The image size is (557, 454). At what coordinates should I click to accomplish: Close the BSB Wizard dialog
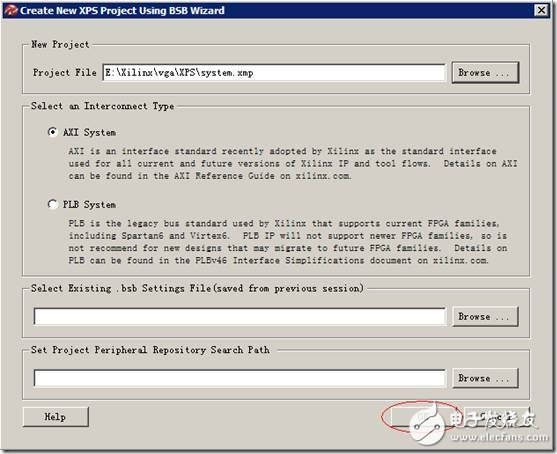pos(541,10)
